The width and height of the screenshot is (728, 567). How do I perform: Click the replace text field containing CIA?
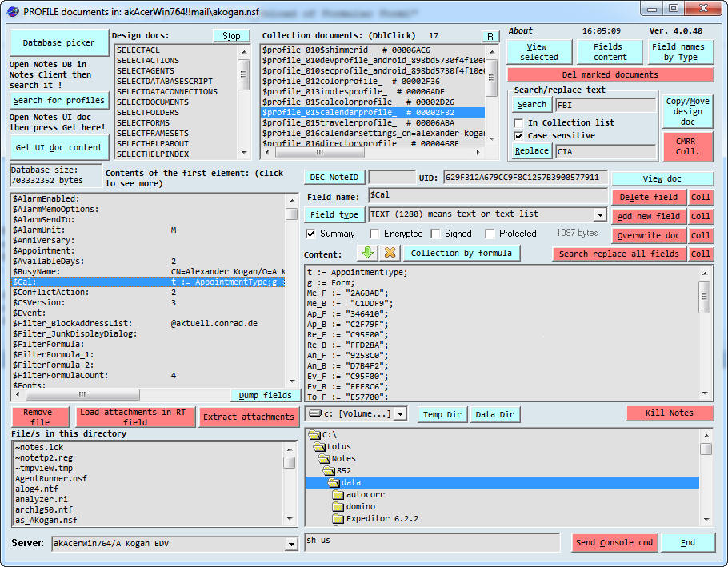606,151
